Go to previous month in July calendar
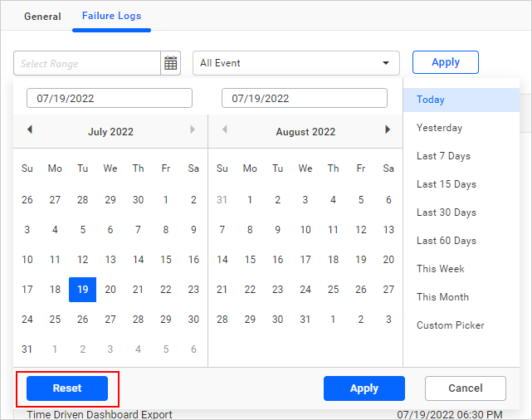532x420 pixels. click(30, 130)
